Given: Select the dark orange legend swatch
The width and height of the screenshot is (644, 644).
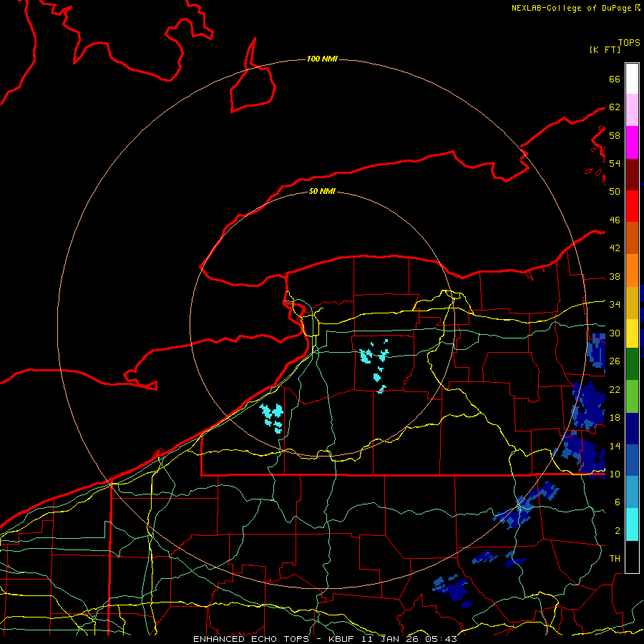Looking at the screenshot, I should (x=632, y=238).
